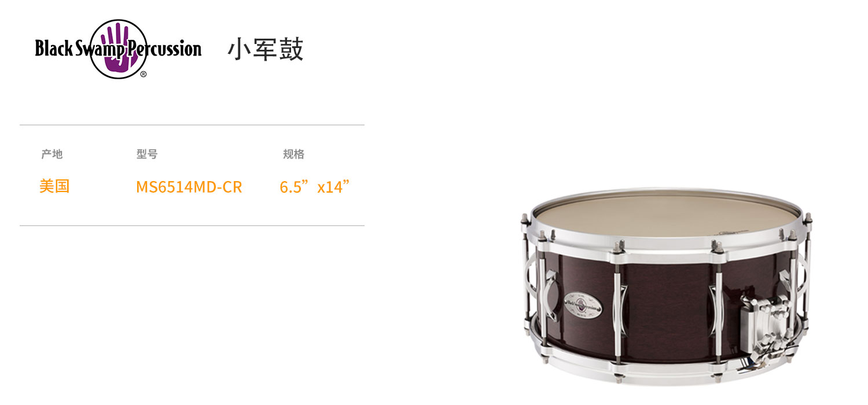This screenshot has height=405, width=868.
Task: Click the Black Swamp Percussion logo text
Action: click(x=118, y=49)
